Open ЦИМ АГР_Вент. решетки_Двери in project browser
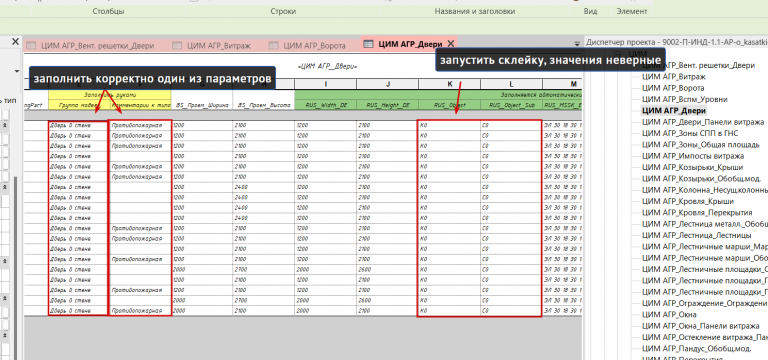The width and height of the screenshot is (768, 360). coord(698,65)
